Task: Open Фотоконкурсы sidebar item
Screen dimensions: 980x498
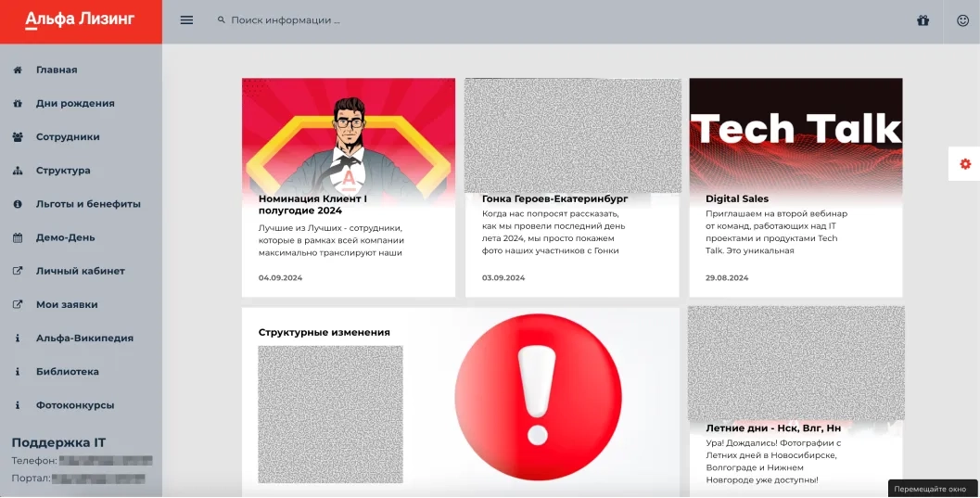Action: coord(75,405)
